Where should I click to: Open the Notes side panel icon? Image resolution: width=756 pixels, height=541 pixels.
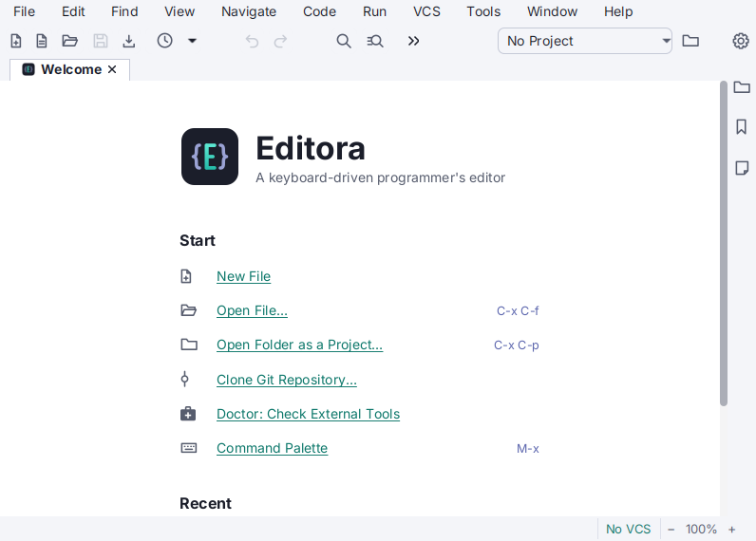[x=742, y=168]
